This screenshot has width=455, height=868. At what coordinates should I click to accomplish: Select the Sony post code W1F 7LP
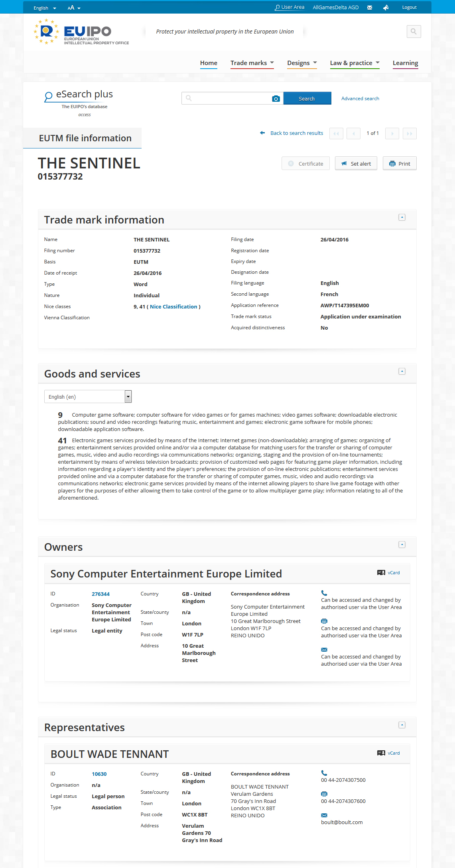pos(193,635)
